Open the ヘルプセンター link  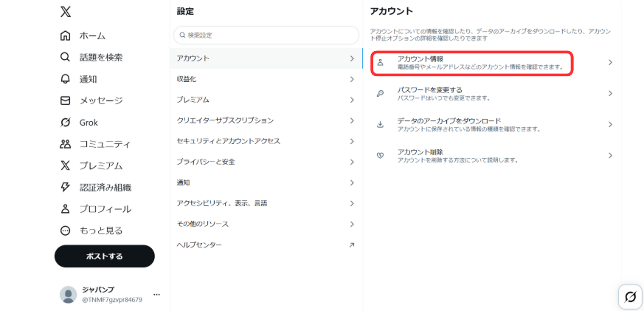pos(266,245)
